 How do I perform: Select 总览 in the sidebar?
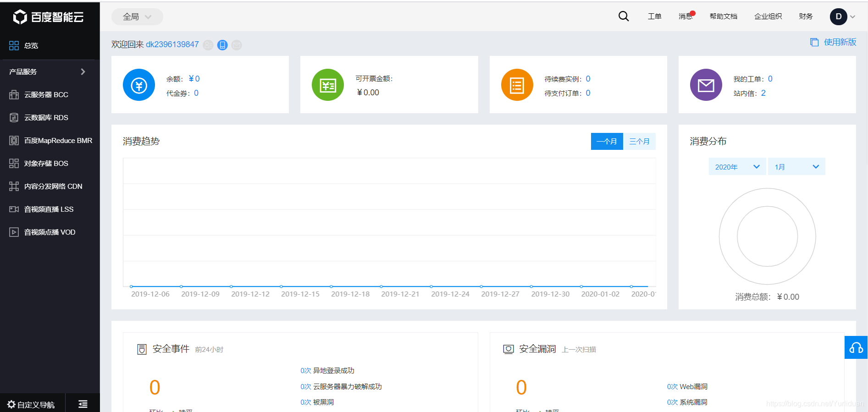coord(50,45)
